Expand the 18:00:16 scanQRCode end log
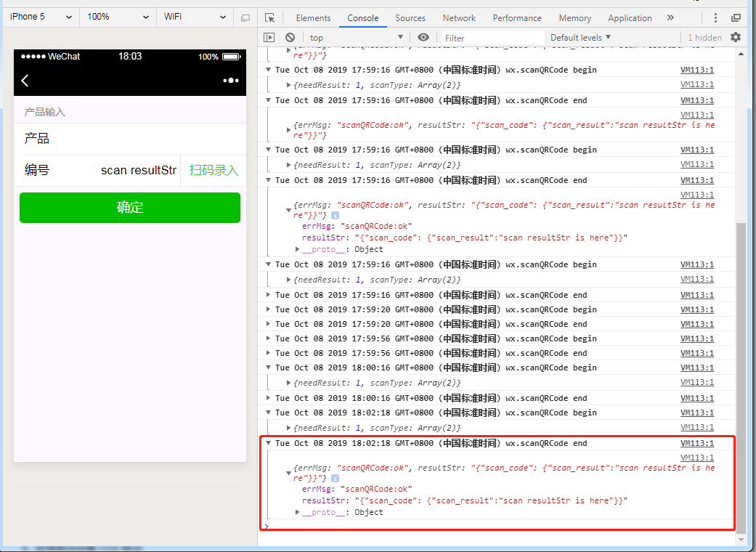 (x=269, y=398)
